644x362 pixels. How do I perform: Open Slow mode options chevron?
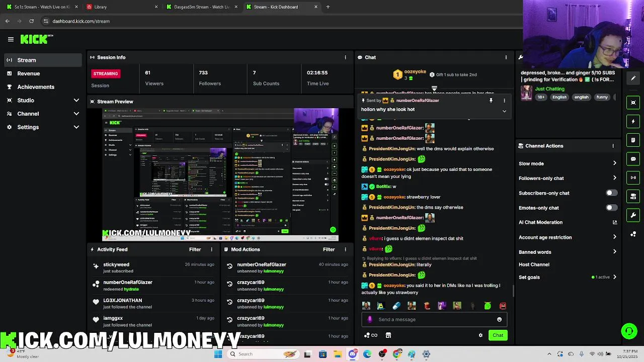tap(614, 163)
